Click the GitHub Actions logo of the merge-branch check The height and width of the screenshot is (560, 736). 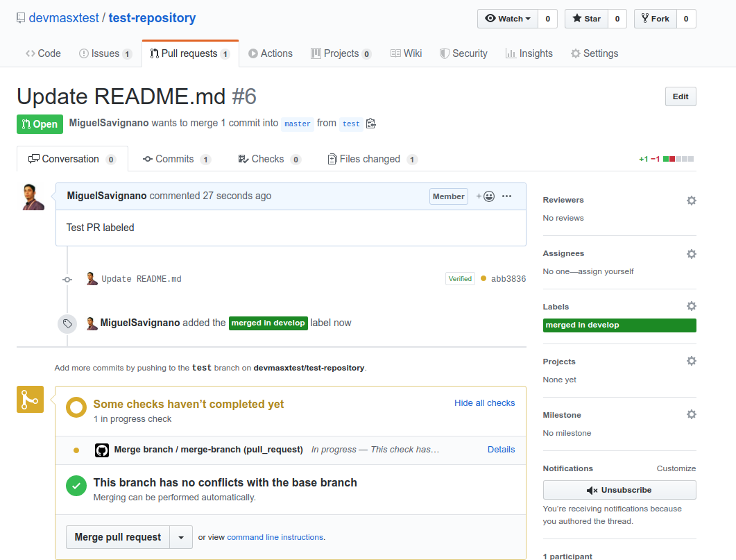(x=102, y=450)
